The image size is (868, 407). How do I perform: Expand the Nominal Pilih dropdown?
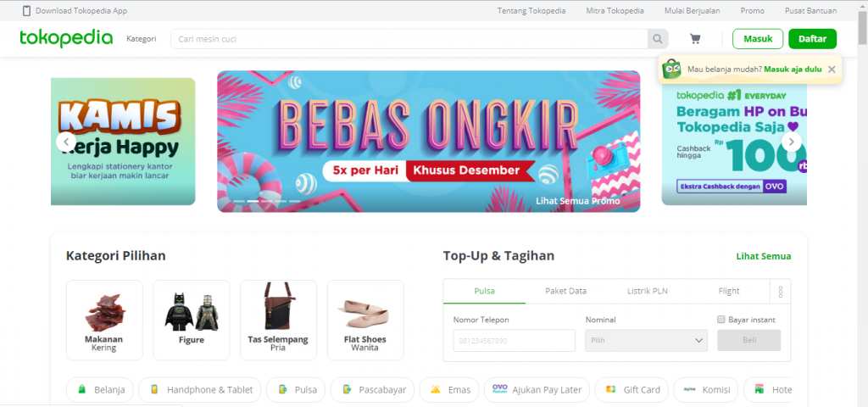[646, 341]
